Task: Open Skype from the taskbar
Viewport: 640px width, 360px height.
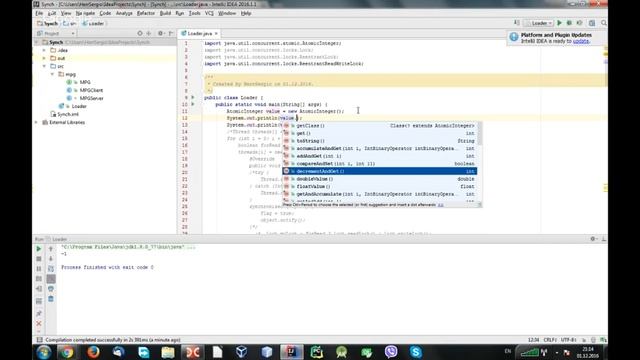Action: pyautogui.click(x=416, y=352)
